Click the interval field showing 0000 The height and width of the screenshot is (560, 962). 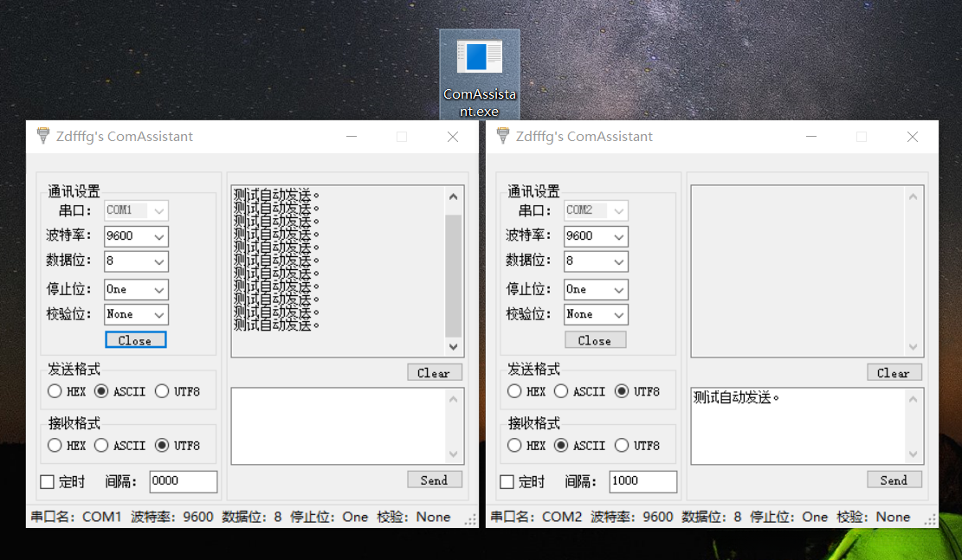click(184, 481)
